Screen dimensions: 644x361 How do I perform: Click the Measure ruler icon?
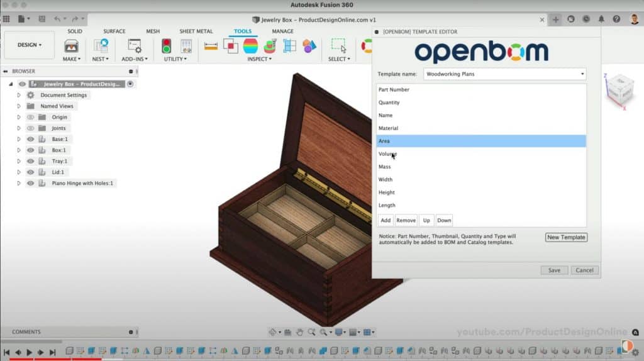(x=211, y=46)
